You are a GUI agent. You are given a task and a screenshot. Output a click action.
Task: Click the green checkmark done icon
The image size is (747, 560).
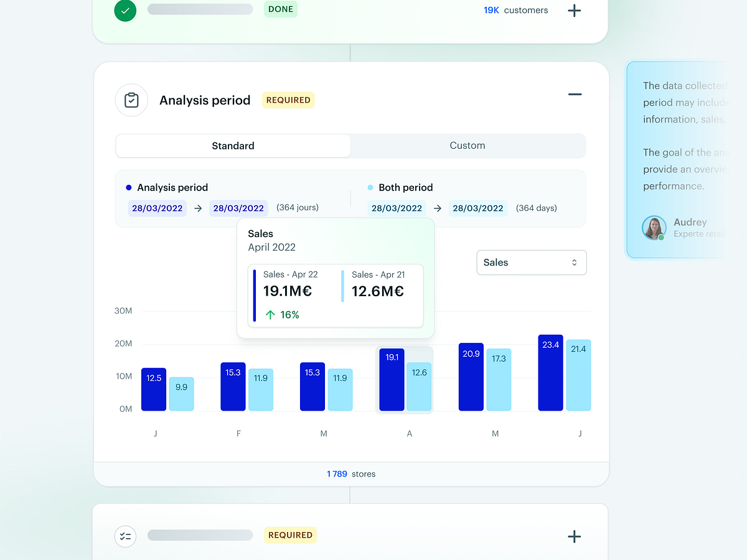[125, 11]
